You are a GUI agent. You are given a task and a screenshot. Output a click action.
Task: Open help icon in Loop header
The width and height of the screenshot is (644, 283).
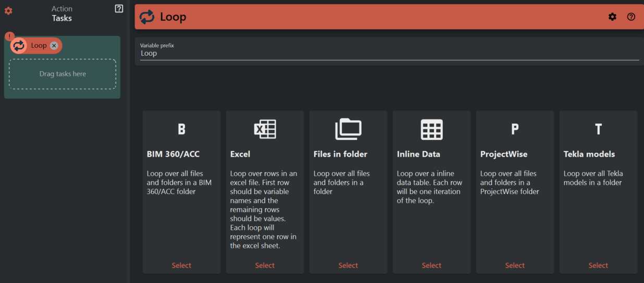(631, 17)
